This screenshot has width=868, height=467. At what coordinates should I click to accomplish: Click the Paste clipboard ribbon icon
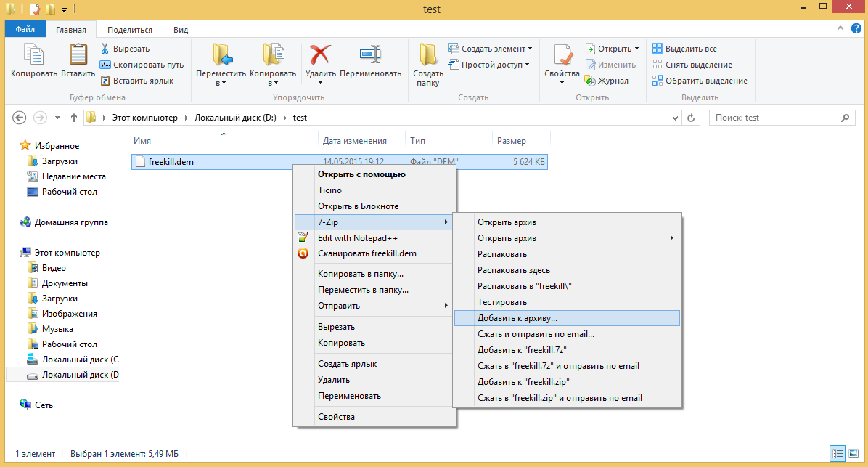(78, 56)
